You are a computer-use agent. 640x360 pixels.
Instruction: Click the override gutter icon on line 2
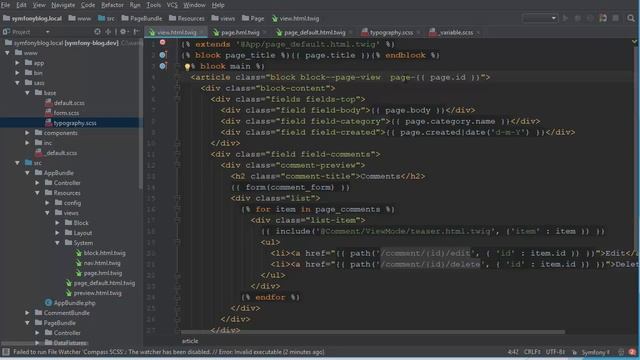coord(163,55)
